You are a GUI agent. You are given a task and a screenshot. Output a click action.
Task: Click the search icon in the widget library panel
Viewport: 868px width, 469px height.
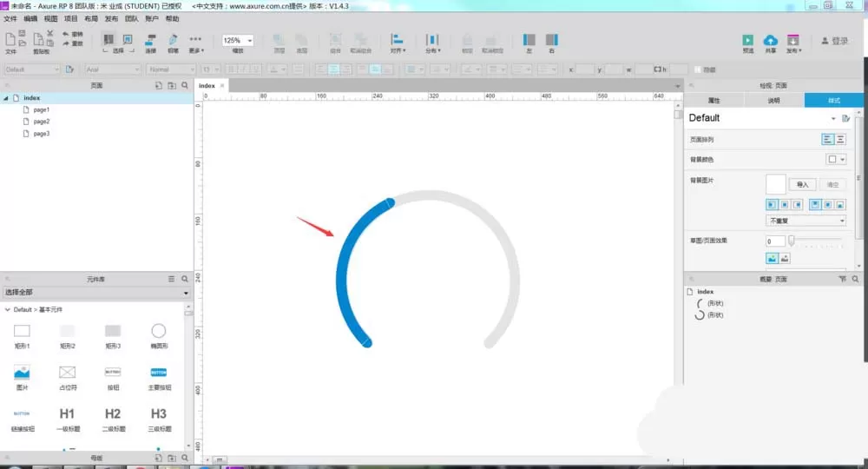pyautogui.click(x=185, y=279)
